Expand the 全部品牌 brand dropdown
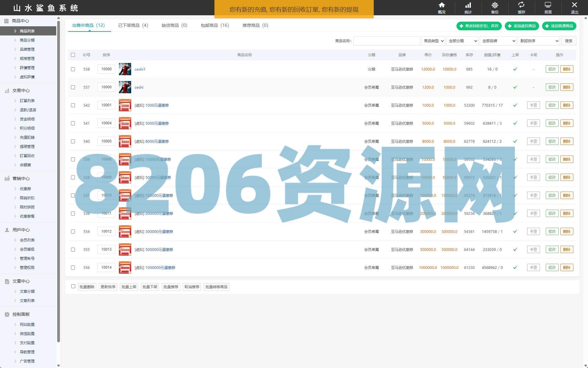Viewport: 588px width, 368px height. point(498,41)
